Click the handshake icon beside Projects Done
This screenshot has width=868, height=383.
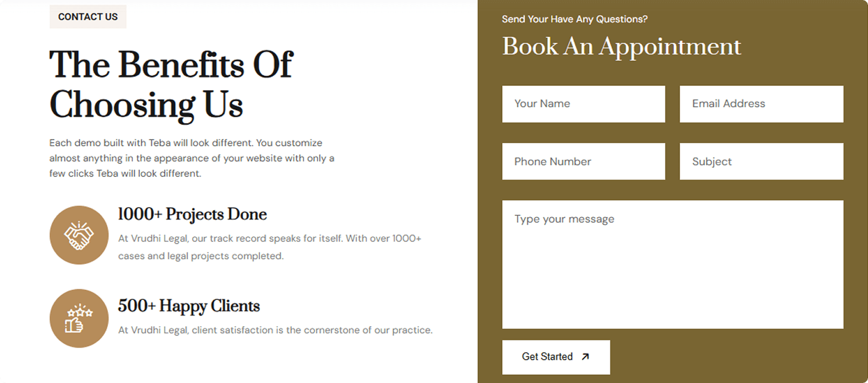pos(79,235)
